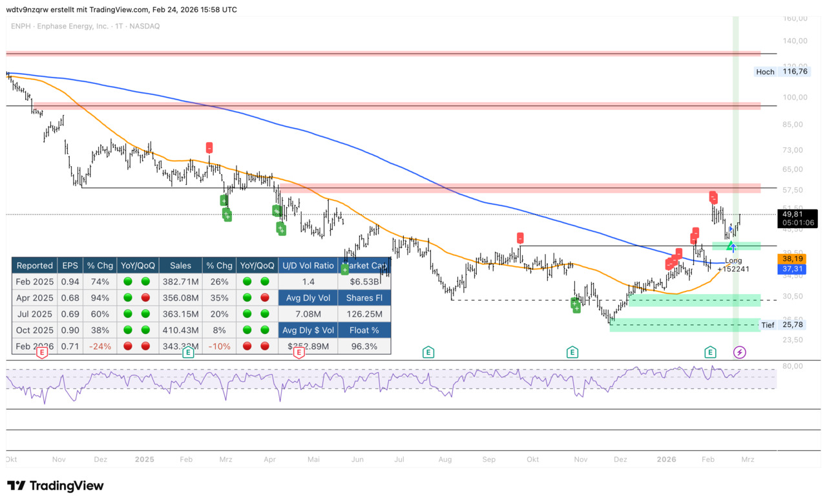Screen dimensions: 827x504
Task: Click the green Long position triangle arrow
Action: point(732,247)
